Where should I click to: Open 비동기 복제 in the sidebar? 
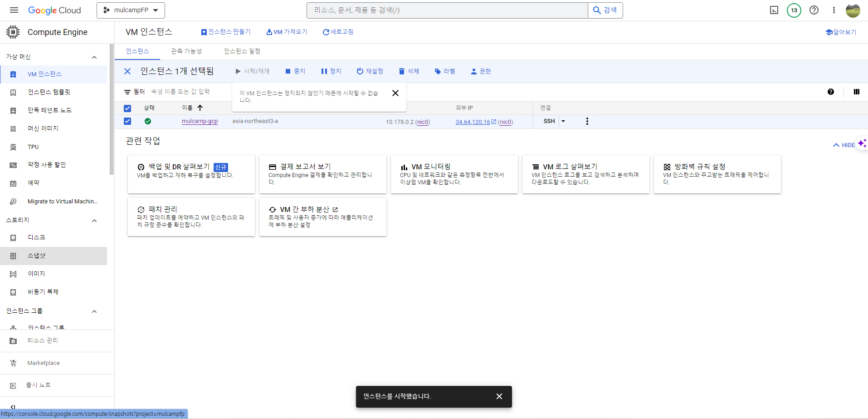click(54, 292)
